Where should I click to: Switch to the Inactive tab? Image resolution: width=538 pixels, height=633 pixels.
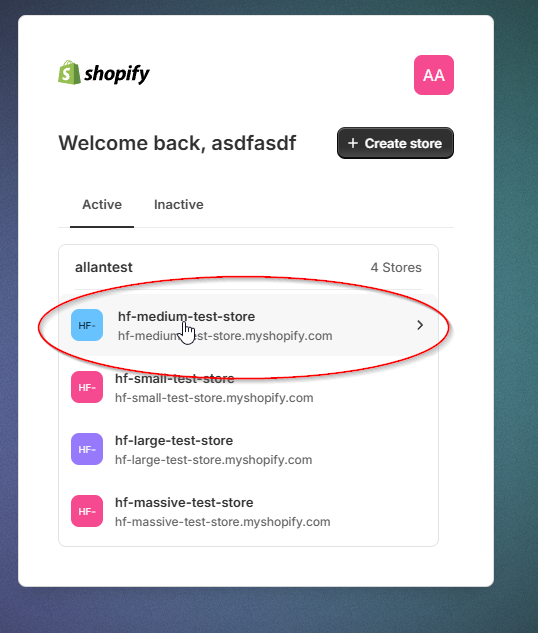click(x=178, y=205)
